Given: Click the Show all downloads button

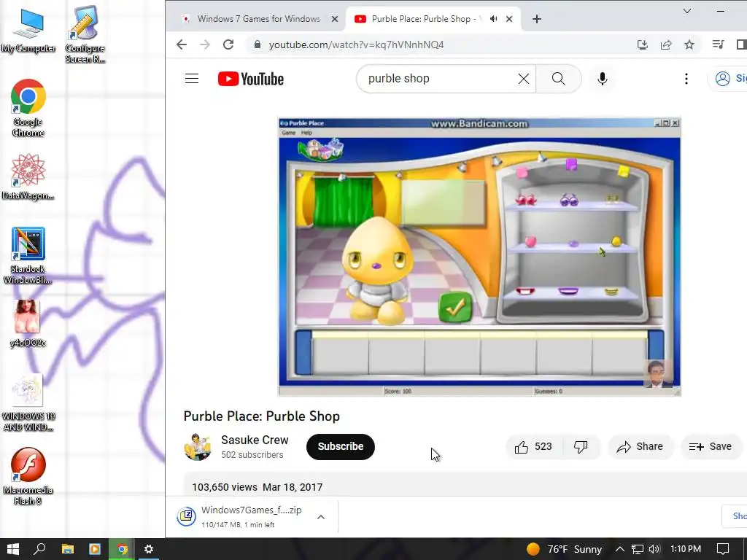Looking at the screenshot, I should 735,516.
